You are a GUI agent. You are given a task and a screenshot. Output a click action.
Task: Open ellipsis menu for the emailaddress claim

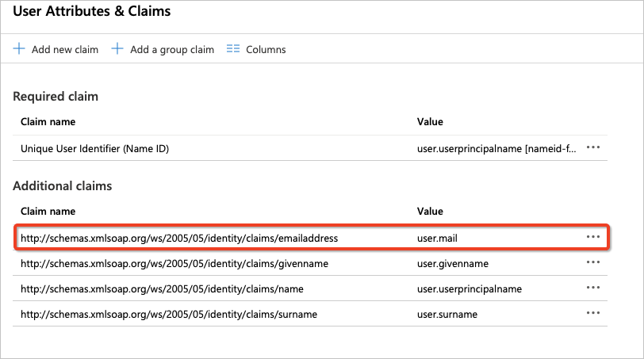click(x=592, y=237)
